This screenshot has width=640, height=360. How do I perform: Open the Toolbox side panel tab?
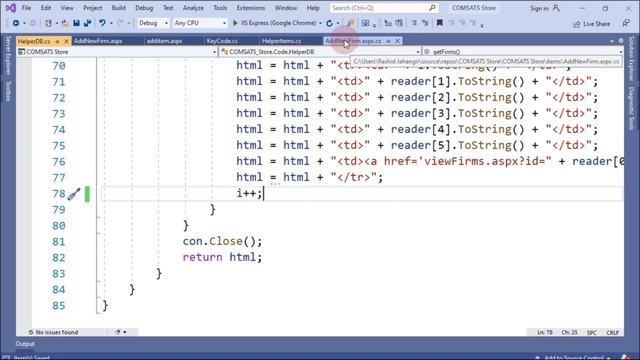[x=8, y=91]
